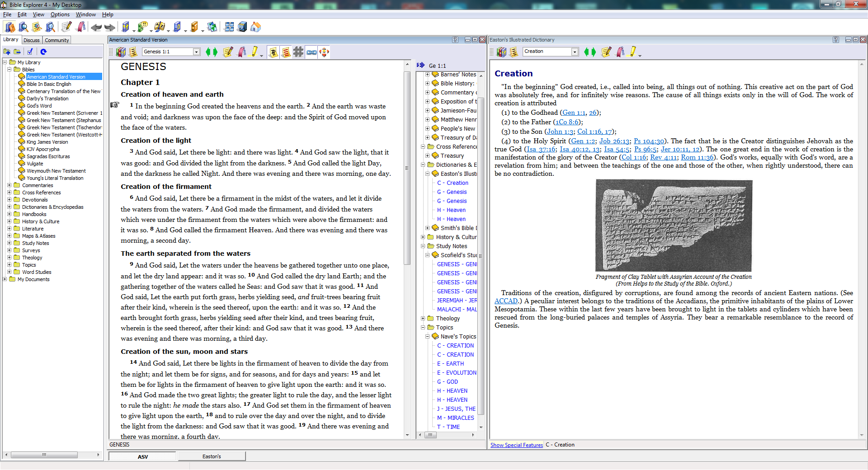
Task: Go back with the left arrow icon
Action: 96,28
